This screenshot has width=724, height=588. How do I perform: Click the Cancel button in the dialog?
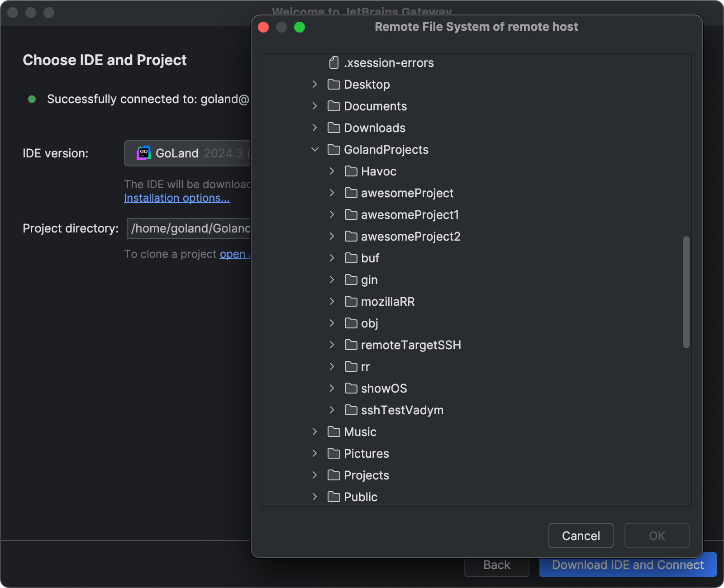(x=581, y=536)
